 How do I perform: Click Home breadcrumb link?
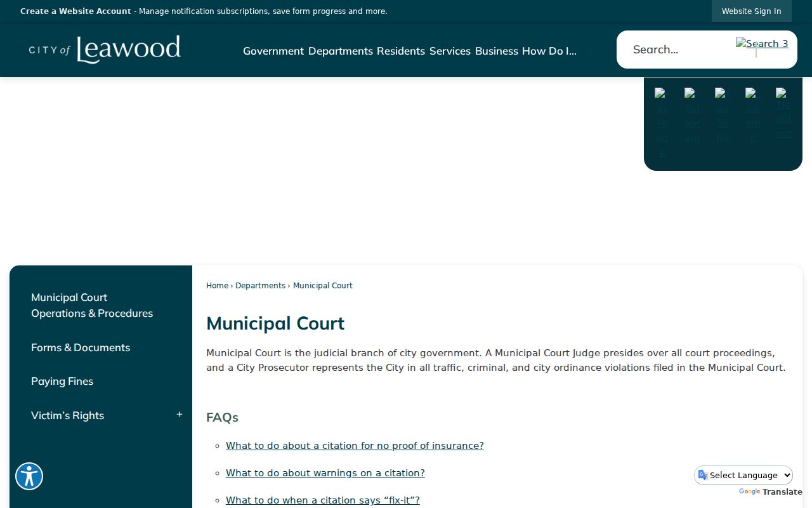pos(217,286)
